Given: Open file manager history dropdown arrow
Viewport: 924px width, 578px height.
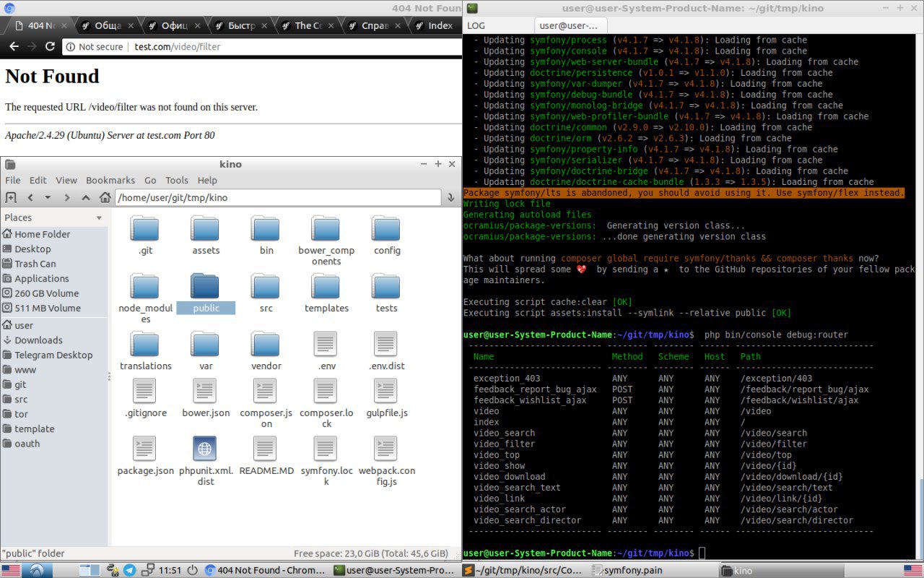Looking at the screenshot, I should [48, 197].
